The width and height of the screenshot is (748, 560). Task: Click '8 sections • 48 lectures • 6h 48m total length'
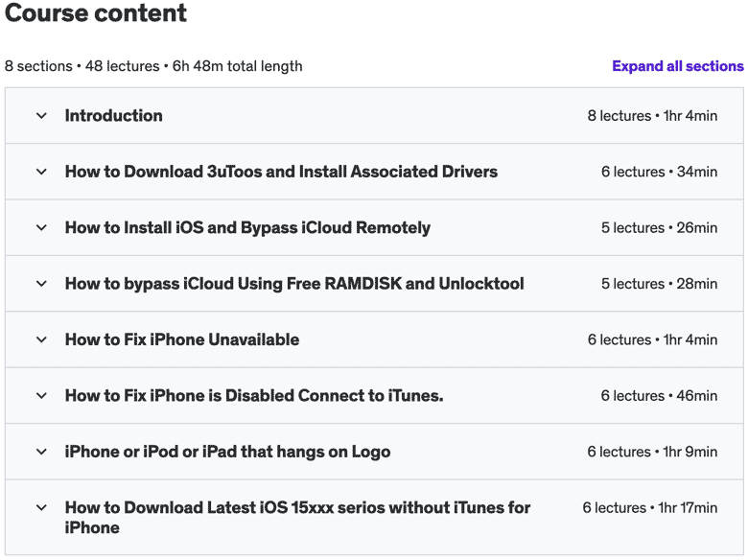(x=153, y=66)
